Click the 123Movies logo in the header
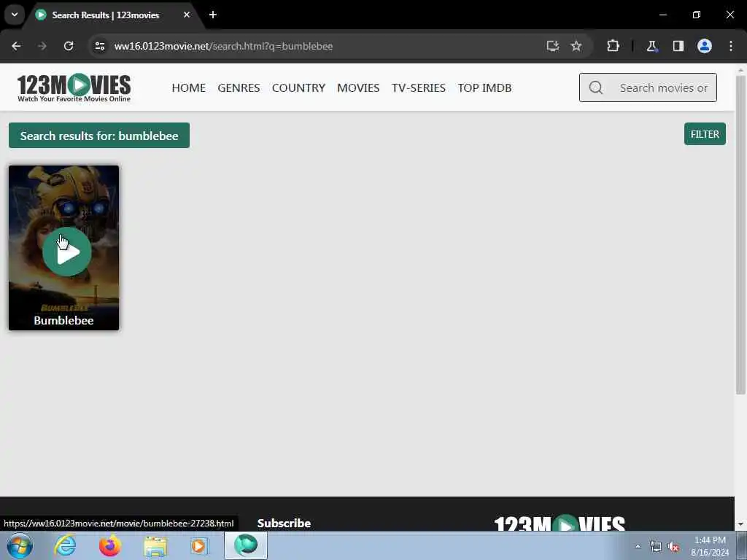 74,87
